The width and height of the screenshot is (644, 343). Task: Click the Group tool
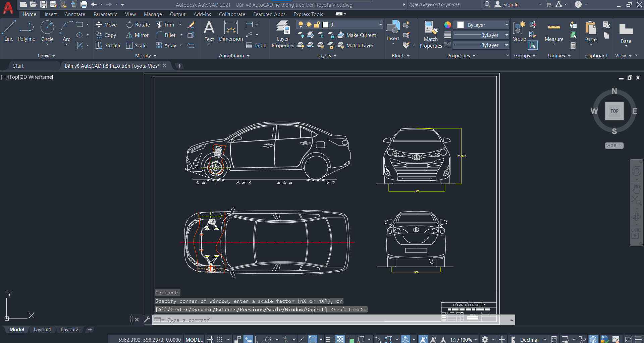tap(519, 31)
